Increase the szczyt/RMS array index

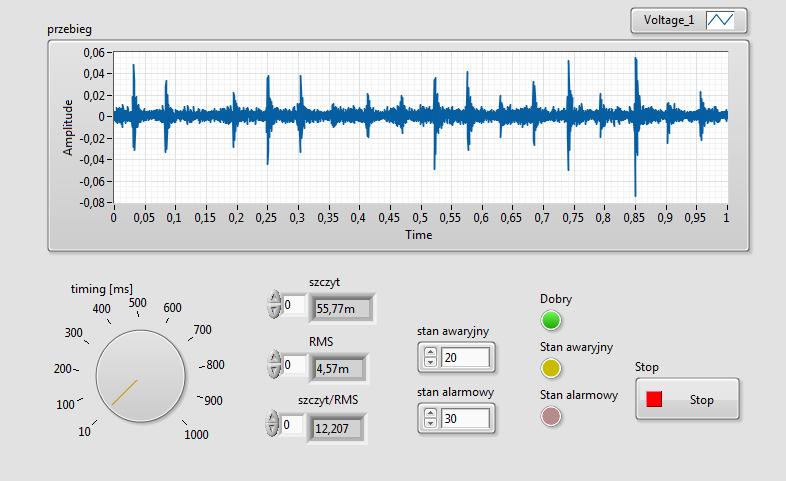coord(272,417)
